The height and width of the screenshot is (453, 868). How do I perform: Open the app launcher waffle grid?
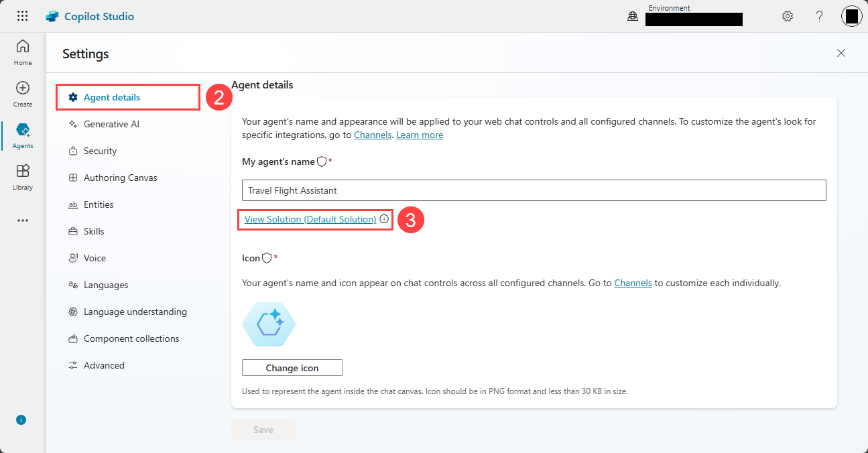click(23, 16)
